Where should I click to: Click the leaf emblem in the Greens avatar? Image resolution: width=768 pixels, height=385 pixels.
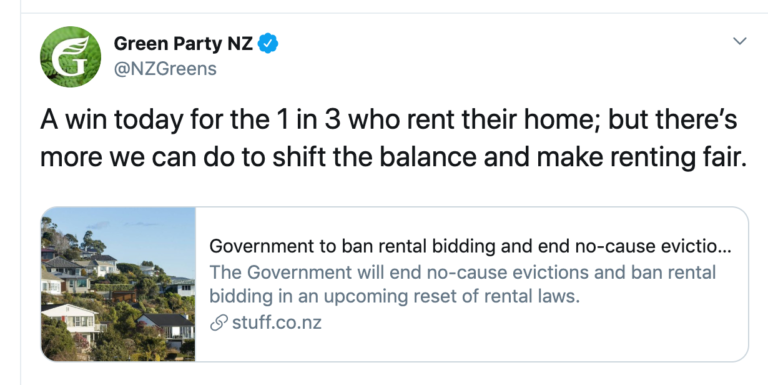(80, 46)
